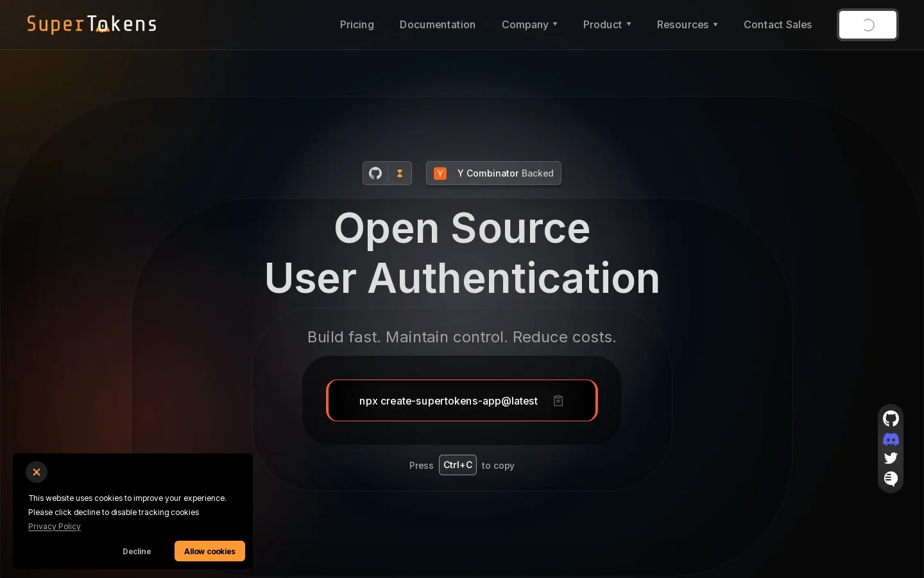Expand the Company dropdown menu
Image resolution: width=924 pixels, height=578 pixels.
click(529, 24)
